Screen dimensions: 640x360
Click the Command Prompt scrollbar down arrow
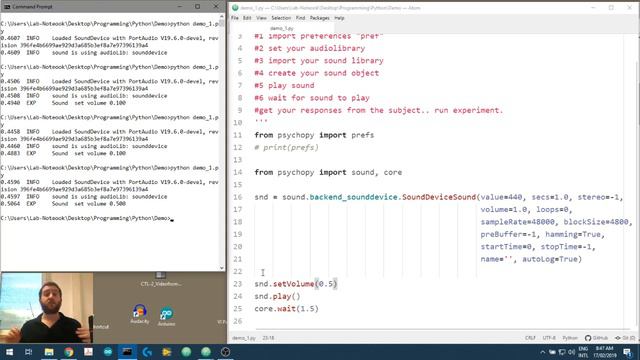[x=222, y=268]
